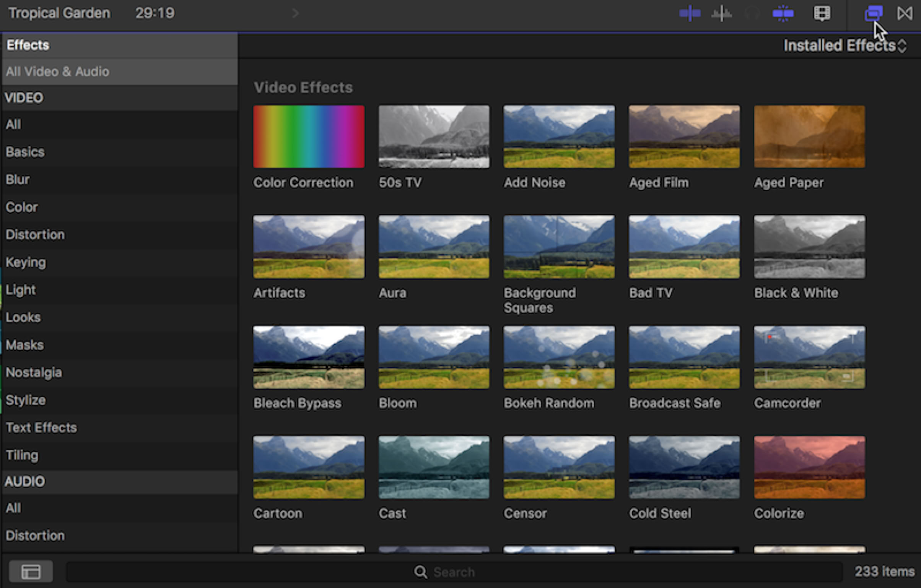Select the All Video & Audio category
Screen dimensions: 921x588
57,71
